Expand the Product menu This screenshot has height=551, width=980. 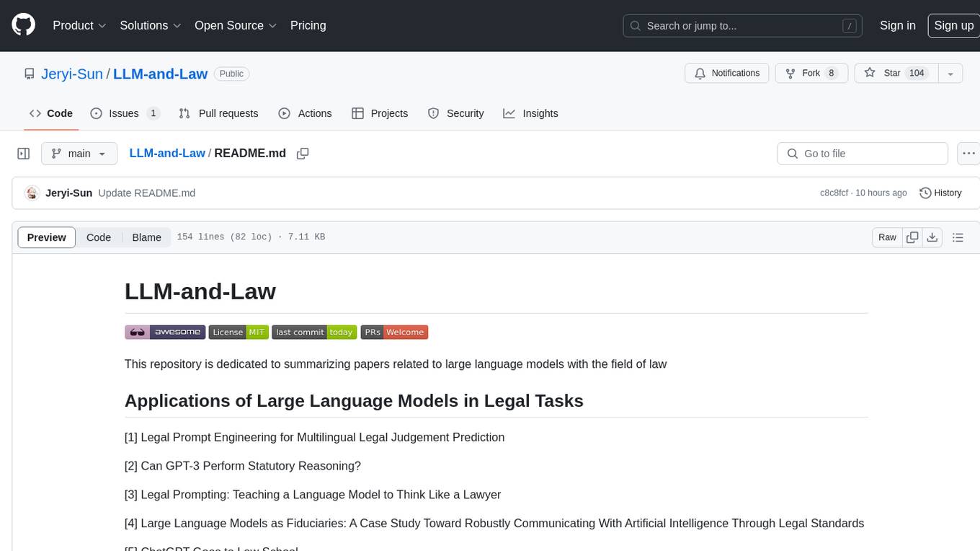(79, 25)
